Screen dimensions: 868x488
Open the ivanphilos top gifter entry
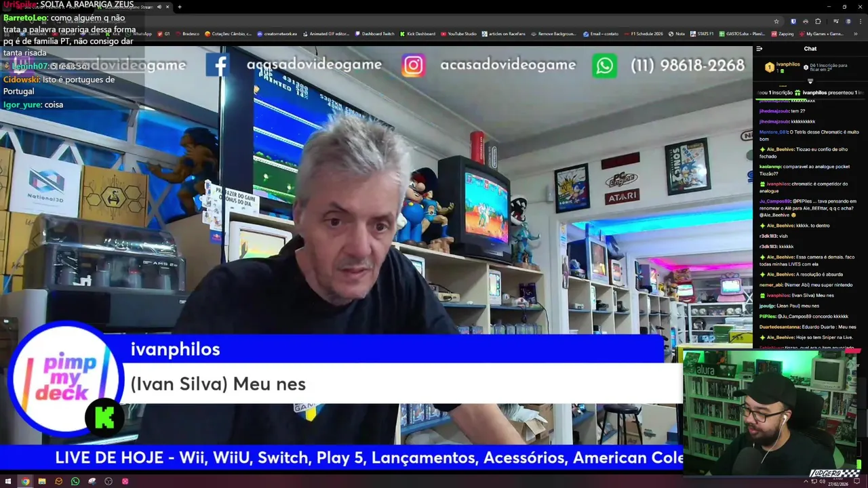[783, 66]
